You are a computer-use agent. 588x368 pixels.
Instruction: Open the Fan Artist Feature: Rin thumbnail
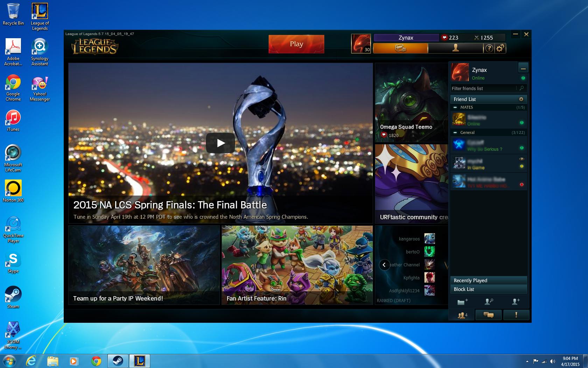(x=297, y=265)
